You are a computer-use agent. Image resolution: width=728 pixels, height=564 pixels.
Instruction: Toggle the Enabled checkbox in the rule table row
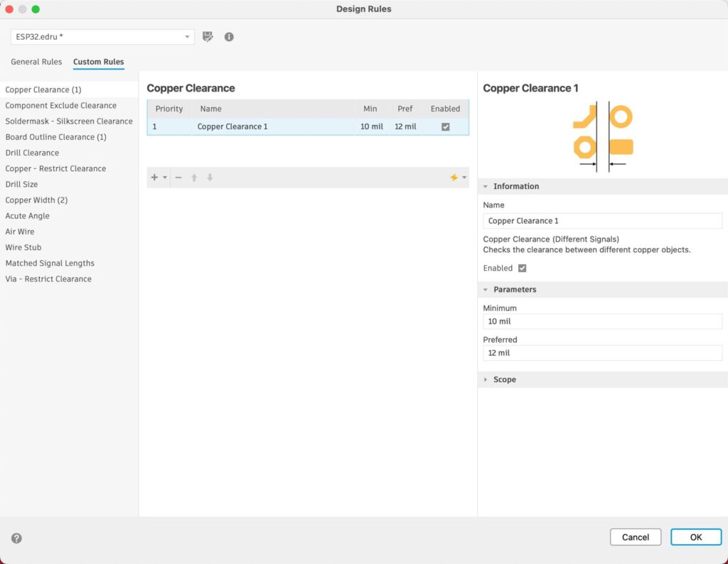(x=445, y=126)
